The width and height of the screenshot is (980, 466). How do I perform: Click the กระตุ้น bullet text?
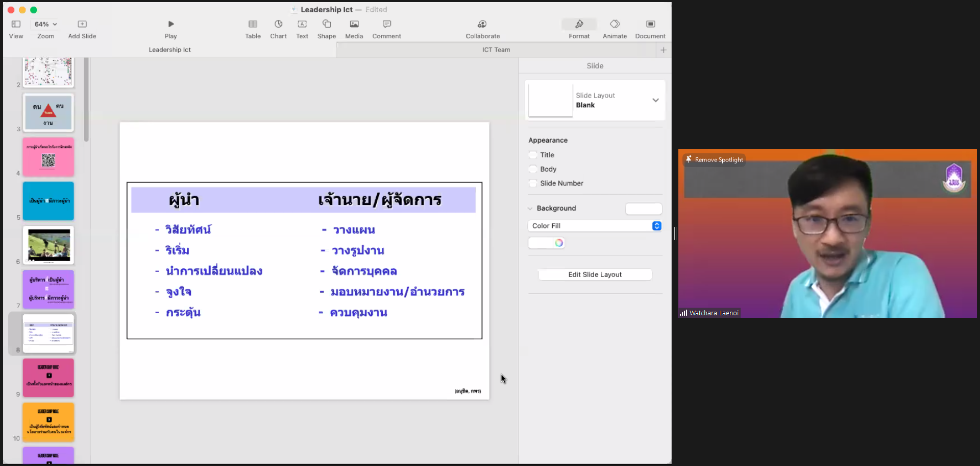coord(183,312)
